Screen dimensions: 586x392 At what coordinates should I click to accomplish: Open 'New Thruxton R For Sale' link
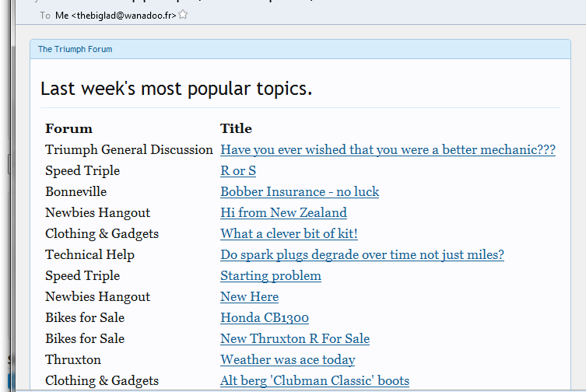click(294, 339)
